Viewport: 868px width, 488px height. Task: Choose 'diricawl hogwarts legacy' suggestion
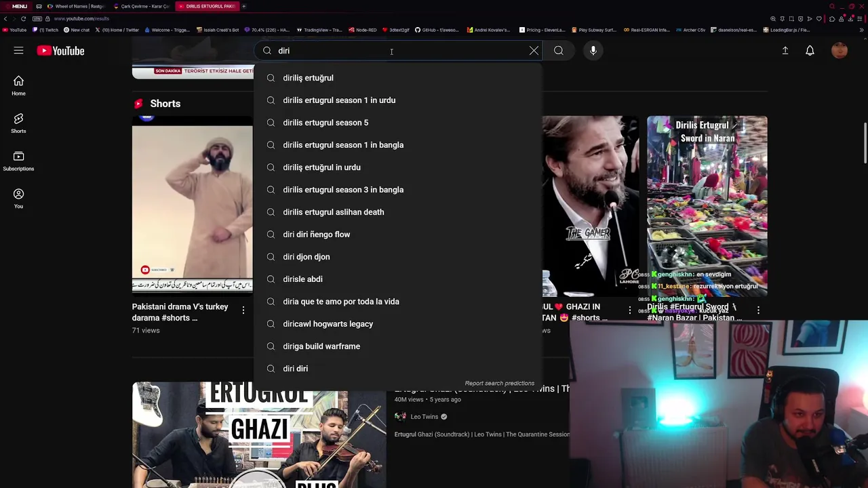pyautogui.click(x=398, y=324)
